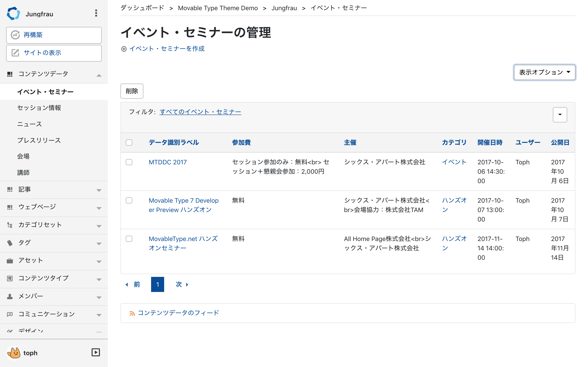Click the sign-out arrow icon beside toph
The width and height of the screenshot is (588, 367).
[96, 352]
